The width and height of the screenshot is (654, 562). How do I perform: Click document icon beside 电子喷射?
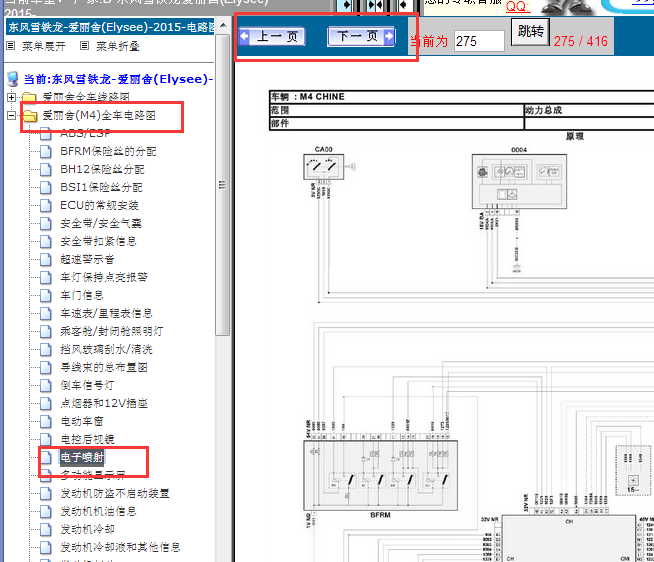(45, 457)
